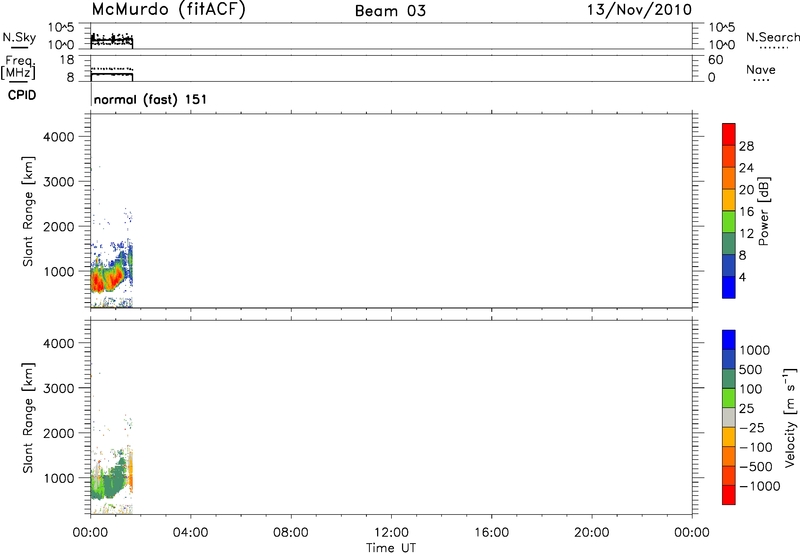Viewport: 800px width, 554px height.
Task: Click the 'CPID' label
Action: click(22, 95)
